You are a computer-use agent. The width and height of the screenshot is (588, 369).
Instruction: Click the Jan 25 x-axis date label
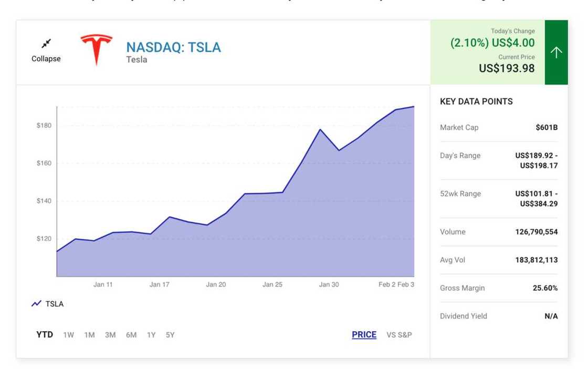click(x=272, y=284)
